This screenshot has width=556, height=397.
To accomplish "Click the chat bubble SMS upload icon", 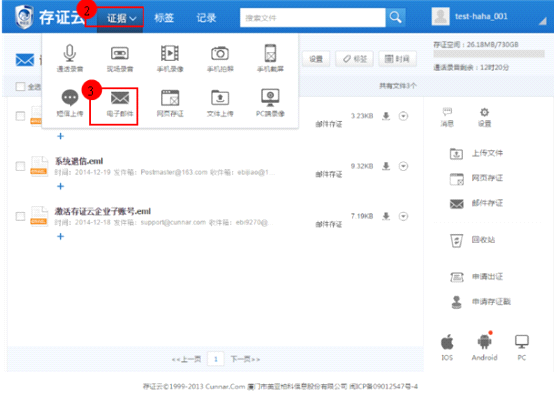I will click(x=70, y=103).
